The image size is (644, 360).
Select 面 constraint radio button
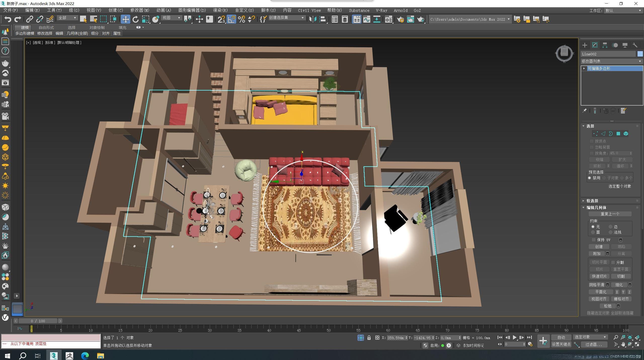[x=593, y=232]
